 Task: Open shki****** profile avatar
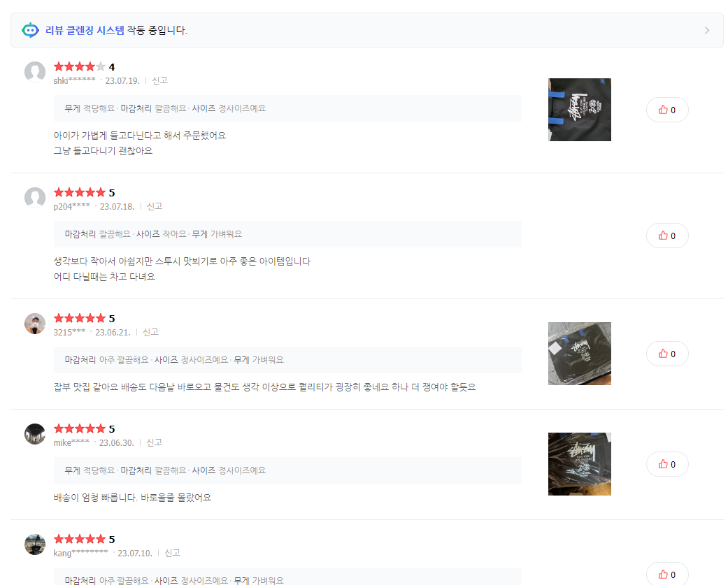35,71
